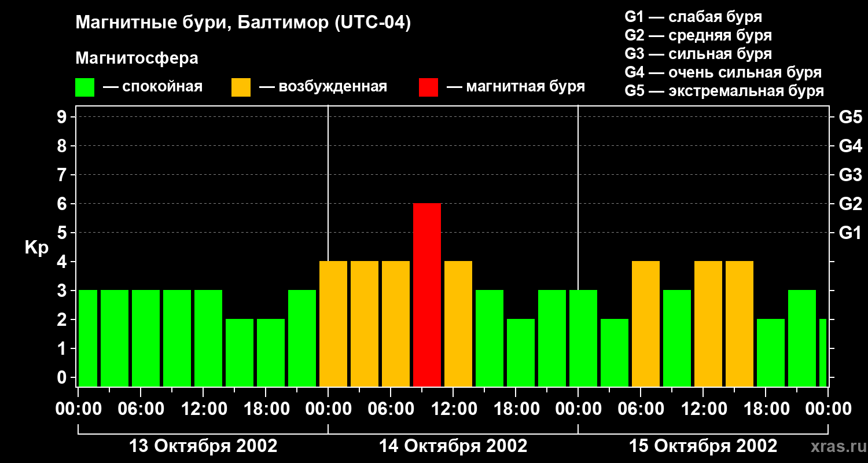Viewport: 868px width, 463px height.
Task: Click the «— спокойная» legend label
Action: [x=153, y=87]
